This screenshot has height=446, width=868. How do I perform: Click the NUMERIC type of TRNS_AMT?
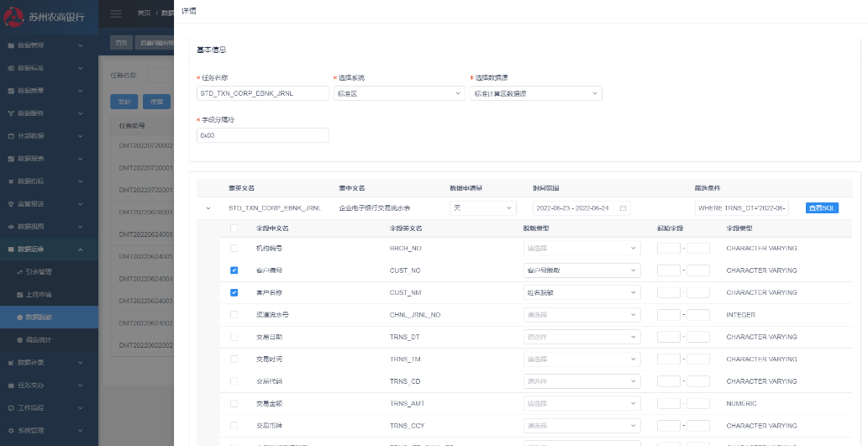(x=741, y=403)
